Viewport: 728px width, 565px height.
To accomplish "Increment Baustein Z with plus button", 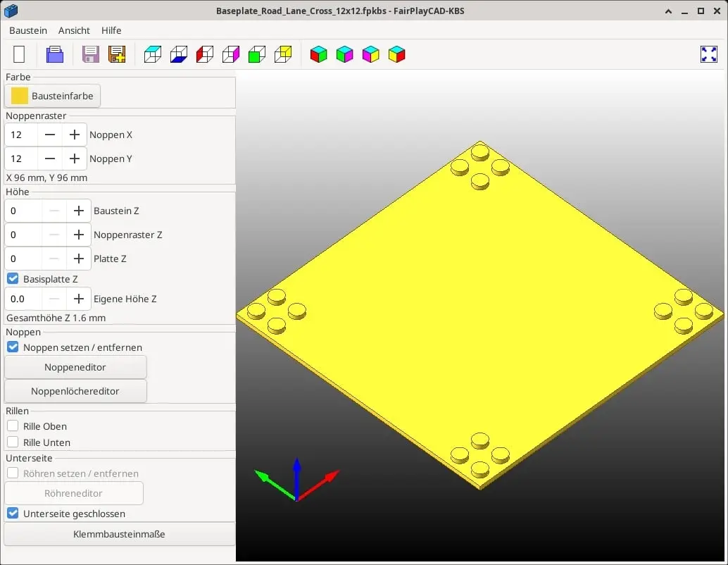I will (x=78, y=211).
